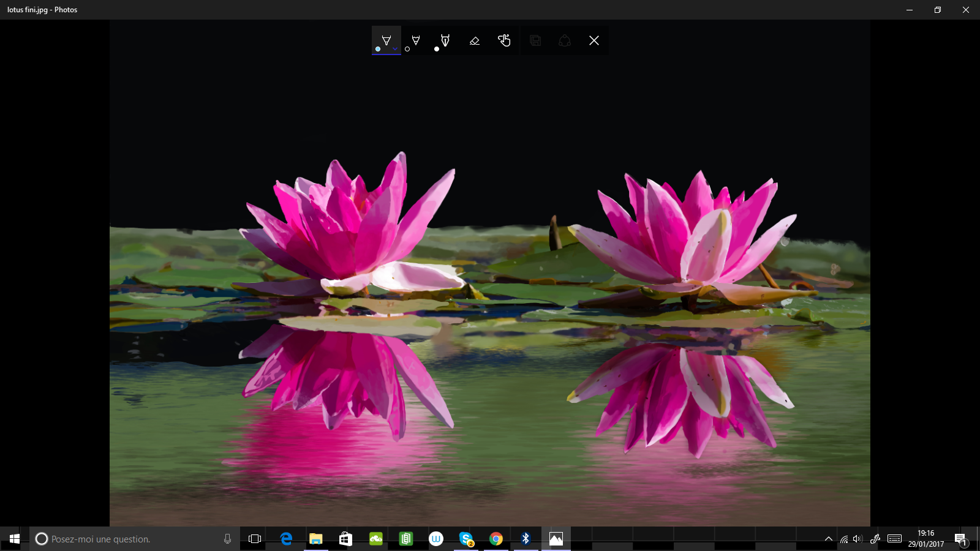This screenshot has width=980, height=551.
Task: Expand hidden system tray icons
Action: tap(829, 539)
